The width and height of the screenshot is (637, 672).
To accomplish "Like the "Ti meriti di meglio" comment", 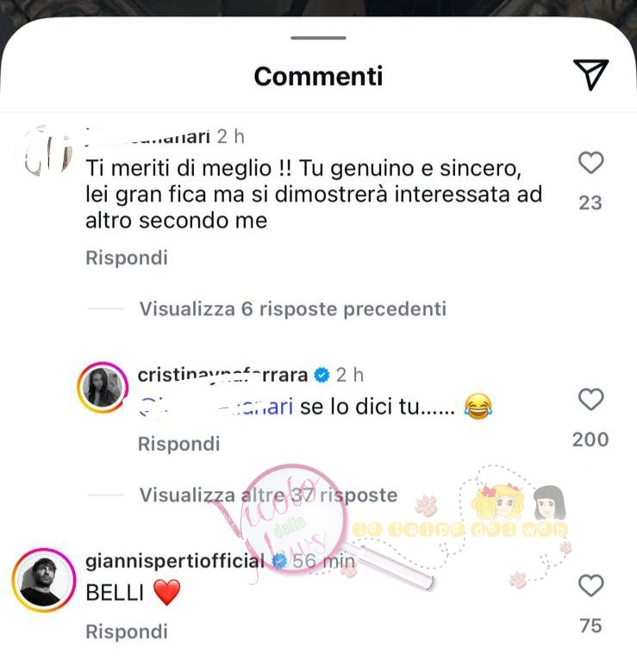I will click(591, 163).
